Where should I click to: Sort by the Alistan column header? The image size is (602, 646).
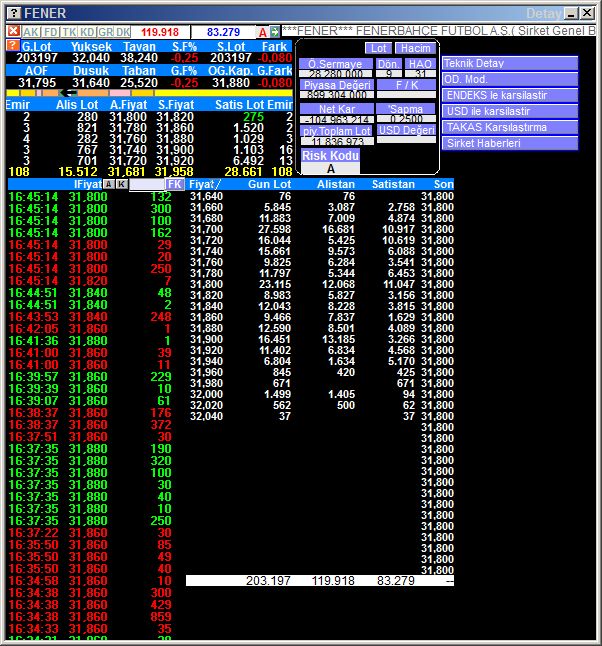tap(335, 184)
